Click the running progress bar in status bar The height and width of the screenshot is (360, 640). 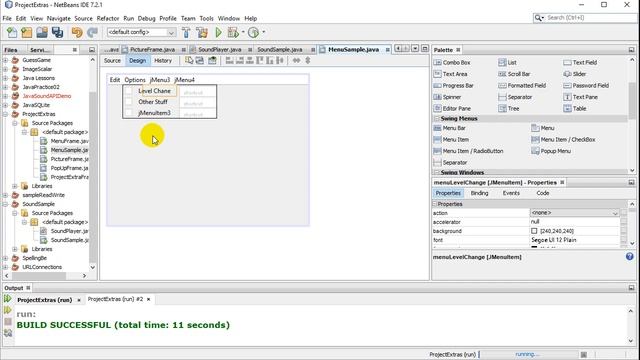[528, 354]
